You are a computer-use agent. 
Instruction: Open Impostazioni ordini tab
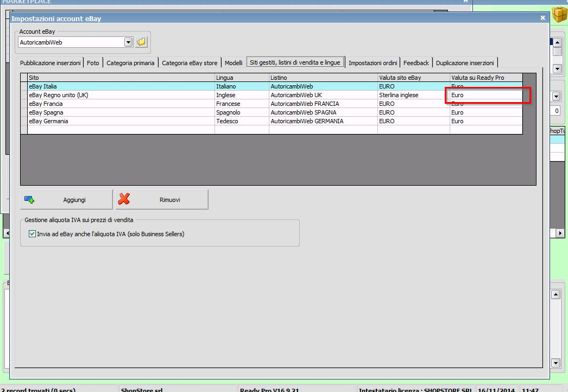[x=373, y=62]
